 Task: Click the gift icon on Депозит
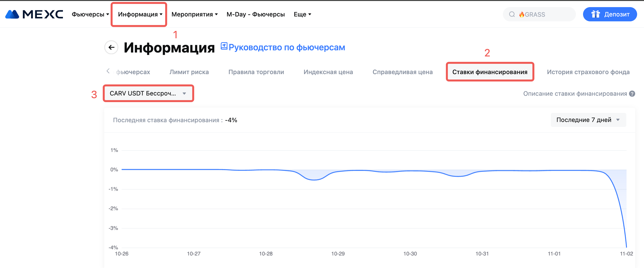596,14
